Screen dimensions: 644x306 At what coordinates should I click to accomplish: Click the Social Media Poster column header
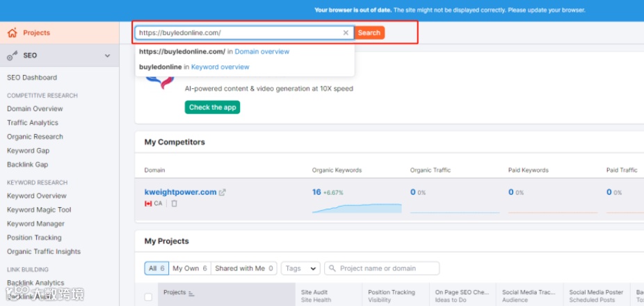tap(596, 296)
